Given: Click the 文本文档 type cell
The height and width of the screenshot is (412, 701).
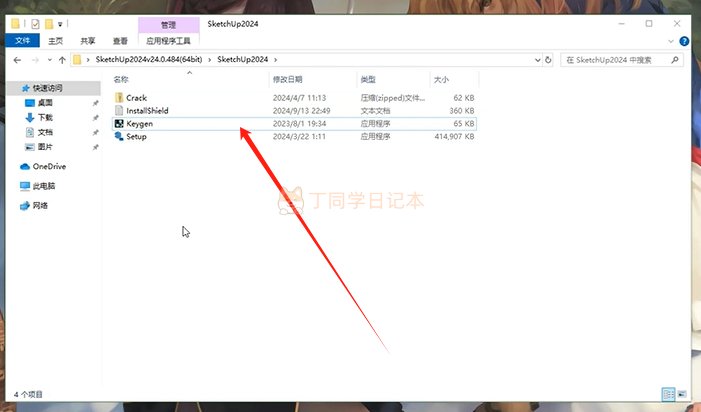Looking at the screenshot, I should coord(375,111).
